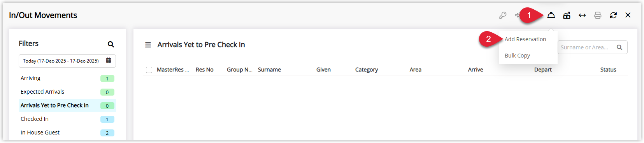644x143 pixels.
Task: Select the In House Guest filter
Action: point(67,133)
